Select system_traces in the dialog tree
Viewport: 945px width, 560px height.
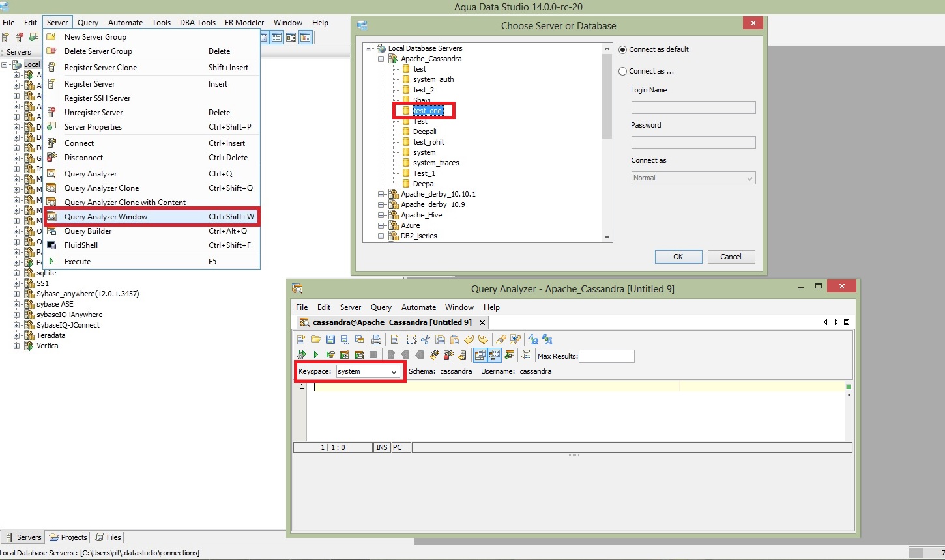(x=436, y=163)
